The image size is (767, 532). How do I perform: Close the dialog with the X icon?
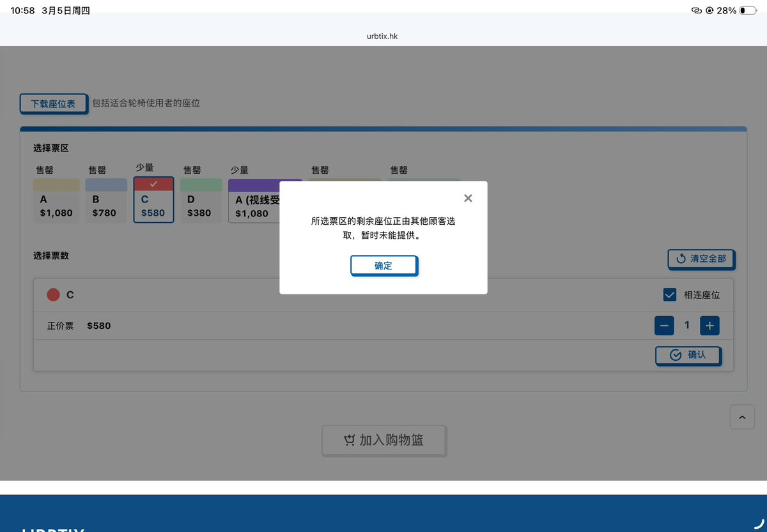(468, 198)
